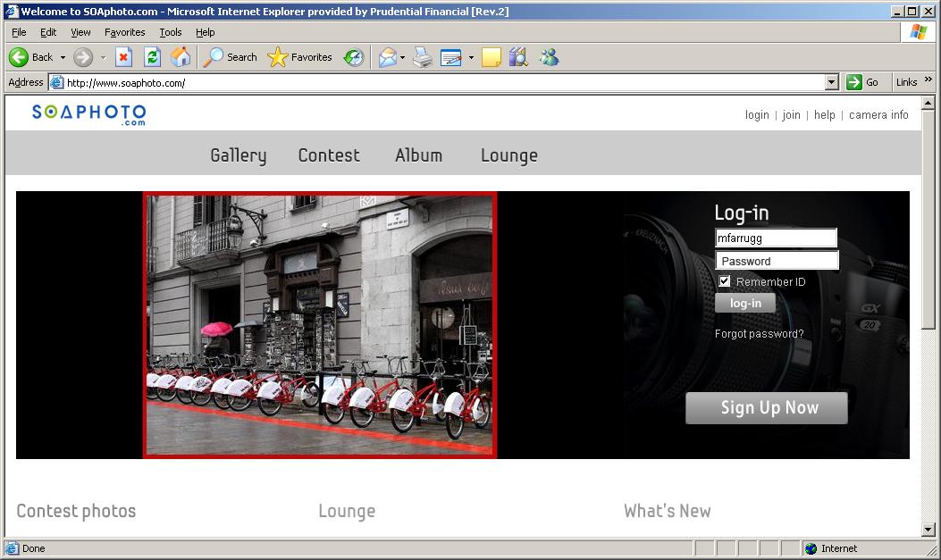The height and width of the screenshot is (560, 941).
Task: Click the Refresh page icon
Action: [152, 57]
